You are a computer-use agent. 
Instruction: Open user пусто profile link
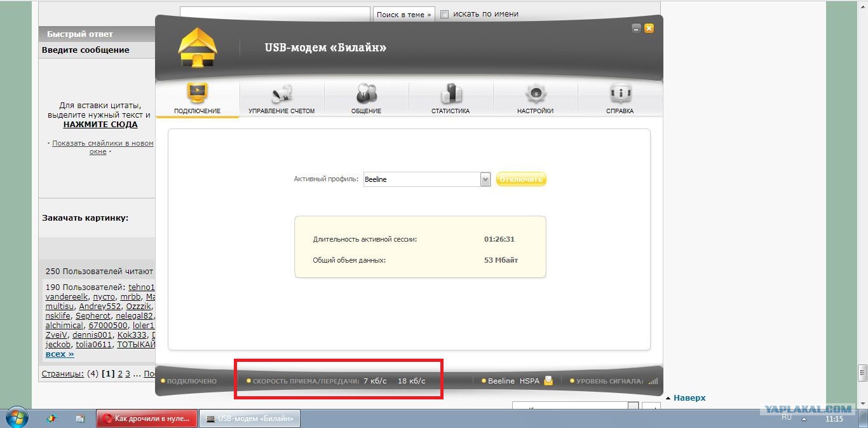(x=104, y=297)
